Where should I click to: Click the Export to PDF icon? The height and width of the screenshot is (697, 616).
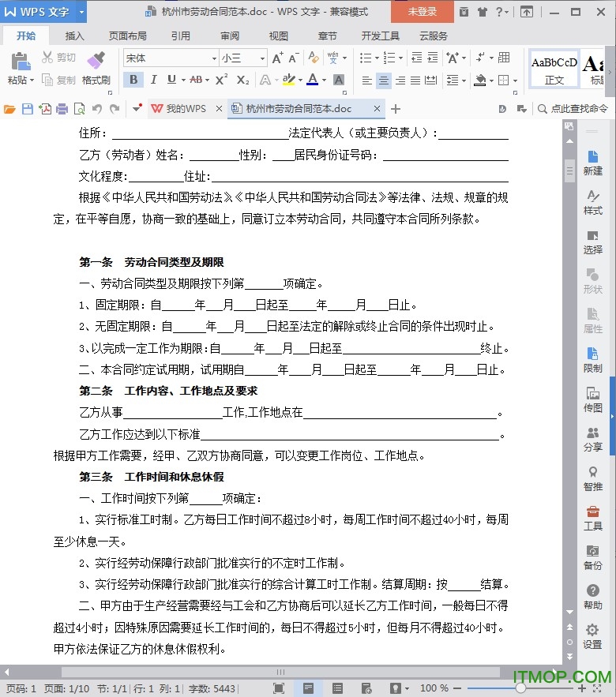tap(45, 108)
